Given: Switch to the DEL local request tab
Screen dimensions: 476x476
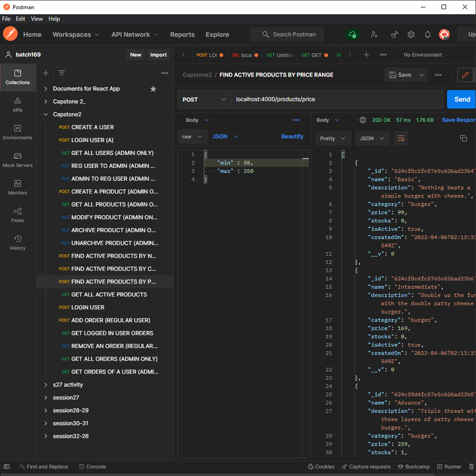Looking at the screenshot, I should (x=245, y=55).
